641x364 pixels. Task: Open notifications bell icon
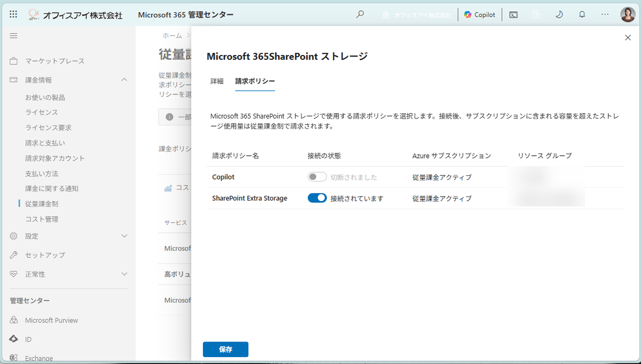[582, 14]
